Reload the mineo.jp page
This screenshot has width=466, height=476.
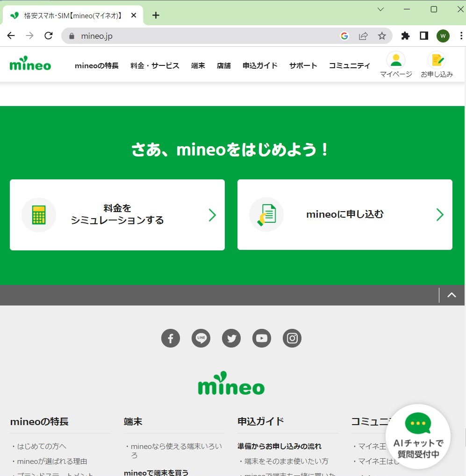[x=49, y=36]
